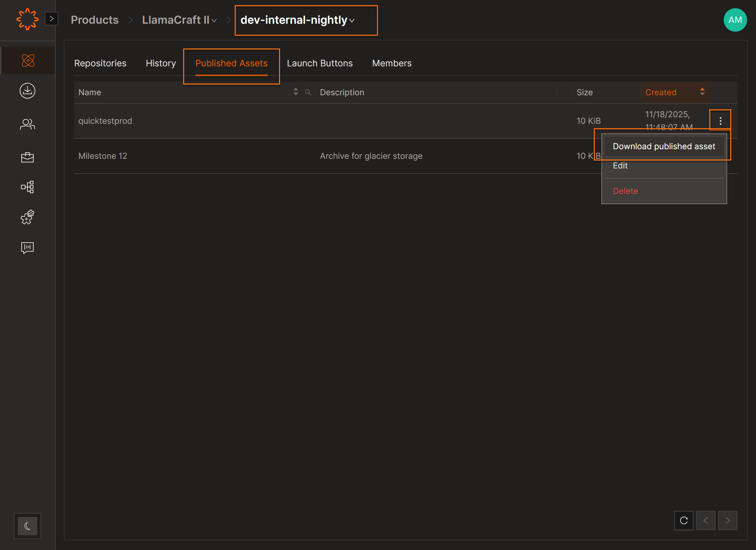The image size is (756, 550).
Task: Select Download published asset menu item
Action: 664,146
